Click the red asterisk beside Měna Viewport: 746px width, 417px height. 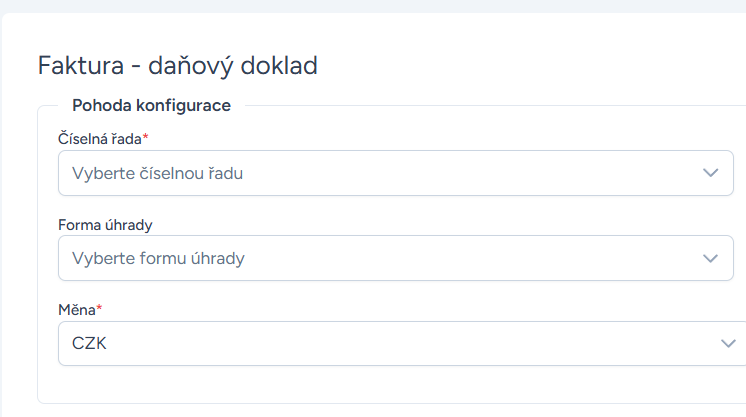click(x=99, y=308)
